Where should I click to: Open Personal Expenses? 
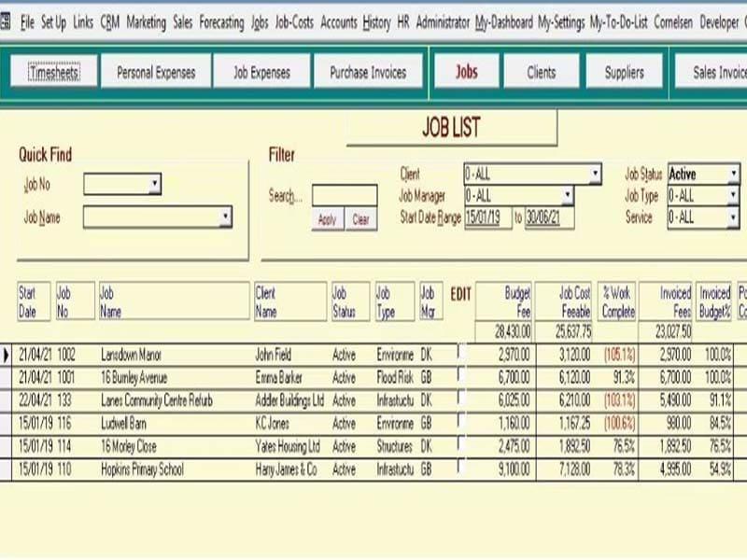click(x=156, y=72)
